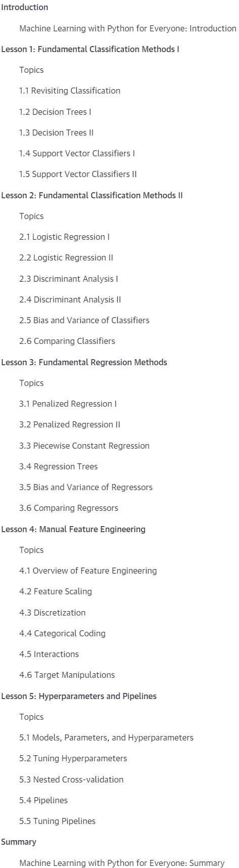Image resolution: width=239 pixels, height=868 pixels.
Task: Open 4.2 Feature Scaling
Action: [56, 591]
